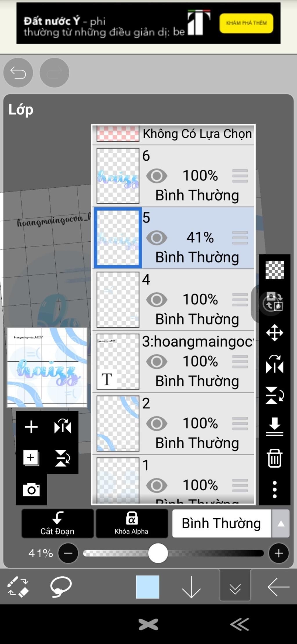Select the move transform arrows icon
Screen dimensions: 297x644
click(x=274, y=332)
